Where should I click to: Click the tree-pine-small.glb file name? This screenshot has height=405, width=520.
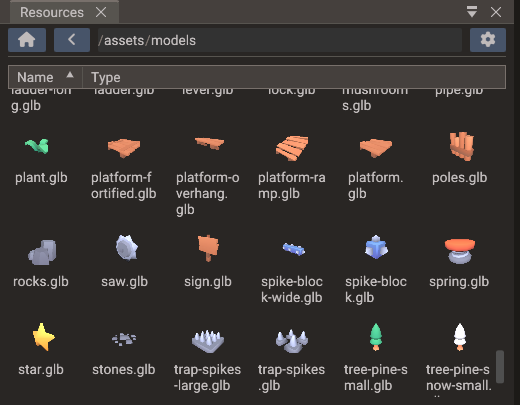click(x=376, y=378)
